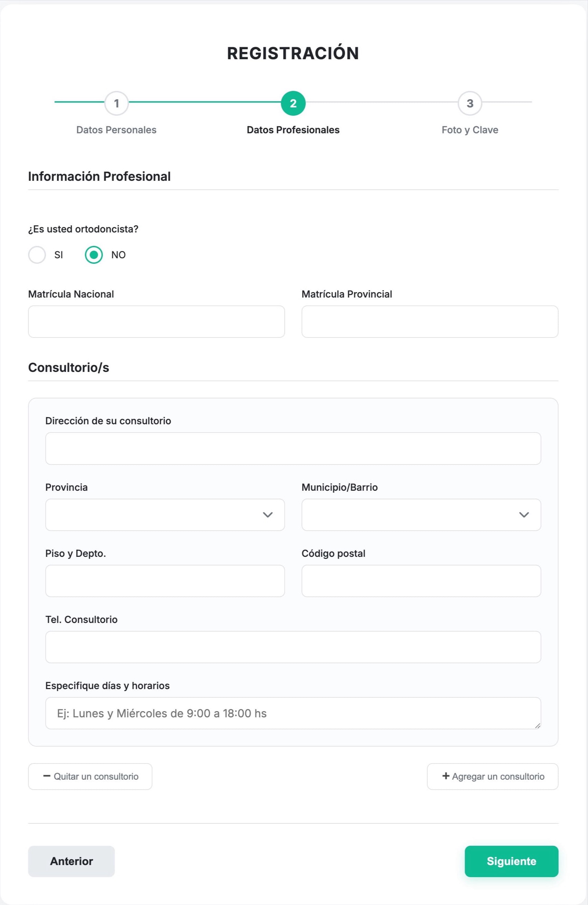Select the SI radio button for ortodoncista
This screenshot has height=905, width=588.
pos(37,255)
